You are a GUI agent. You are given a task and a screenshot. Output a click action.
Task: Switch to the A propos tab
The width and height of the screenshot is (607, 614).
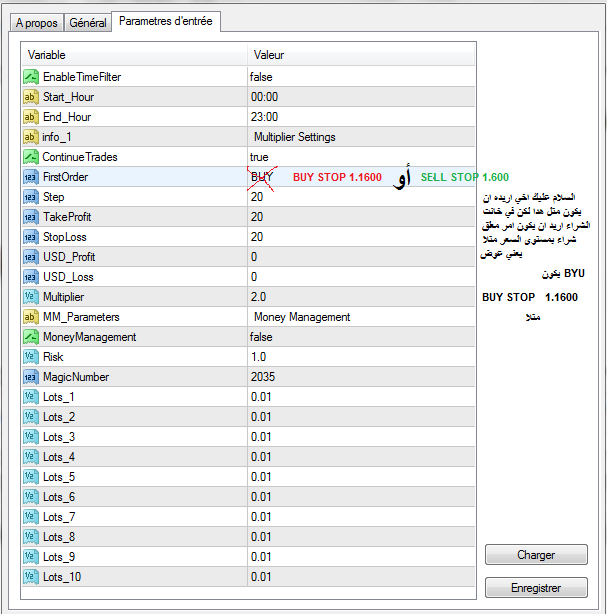[36, 23]
